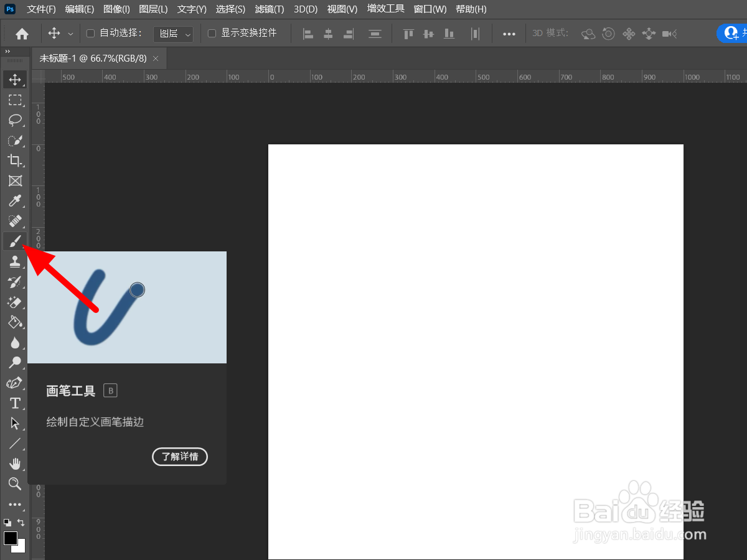The width and height of the screenshot is (747, 560).
Task: Select the Rectangular Marquee tool
Action: pos(15,100)
